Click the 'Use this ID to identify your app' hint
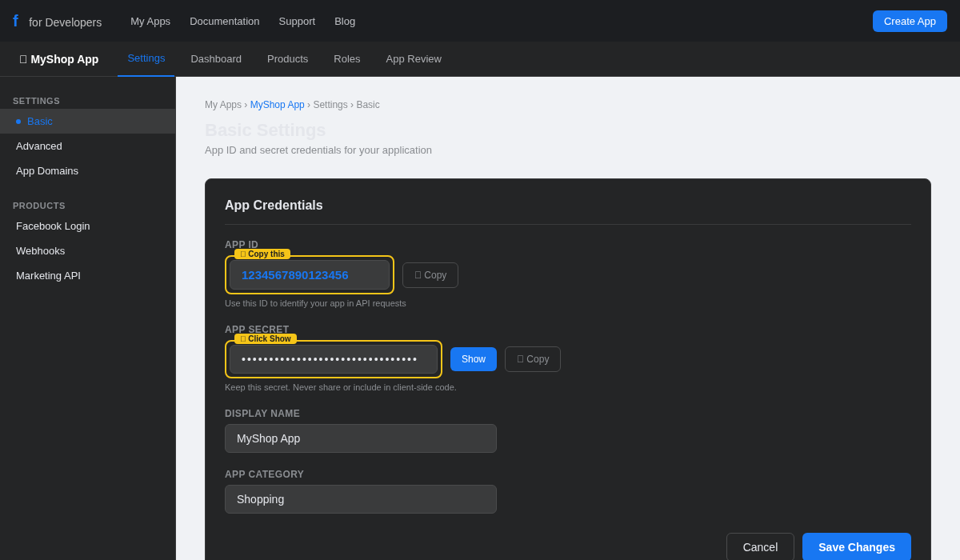Screen dimensions: 960x560 [x=315, y=303]
